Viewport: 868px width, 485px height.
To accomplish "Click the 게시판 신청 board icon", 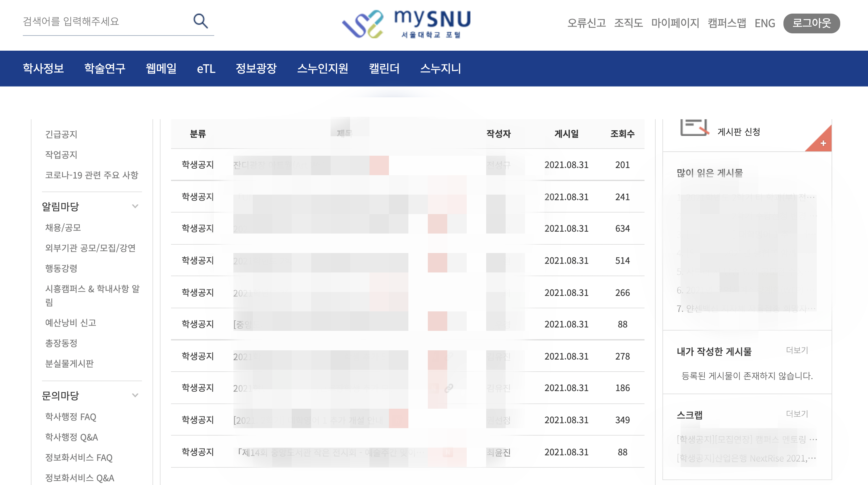I will 694,128.
